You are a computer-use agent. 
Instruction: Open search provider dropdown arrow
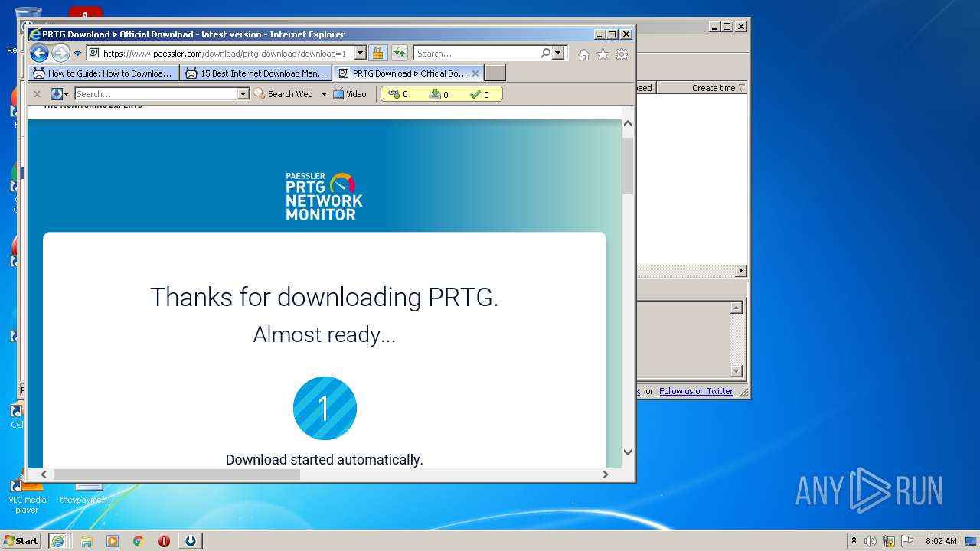pos(558,54)
